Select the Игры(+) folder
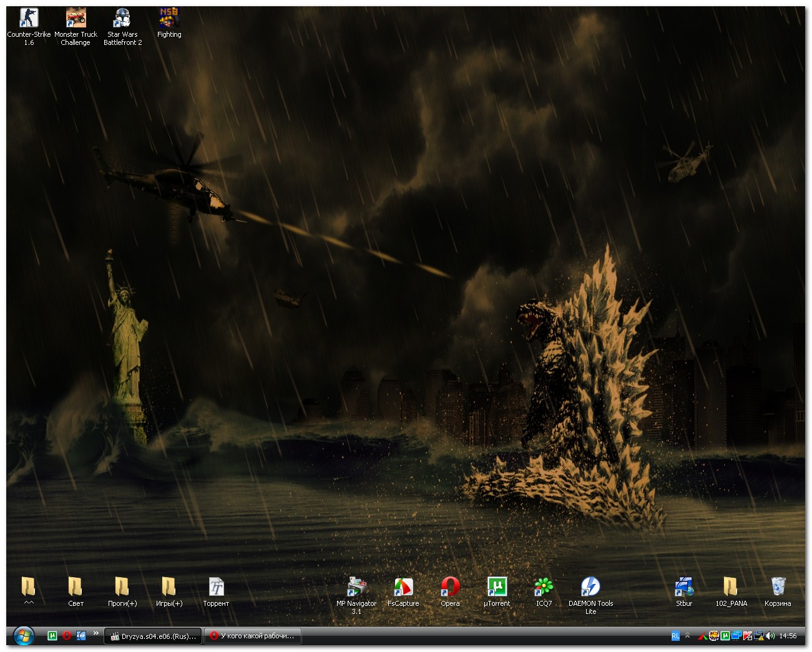812x652 pixels. pyautogui.click(x=169, y=591)
